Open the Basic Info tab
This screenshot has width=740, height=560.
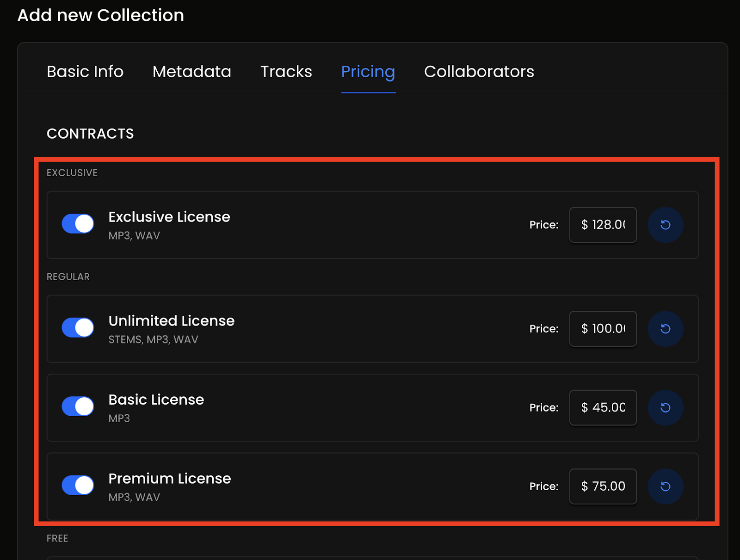coord(85,72)
